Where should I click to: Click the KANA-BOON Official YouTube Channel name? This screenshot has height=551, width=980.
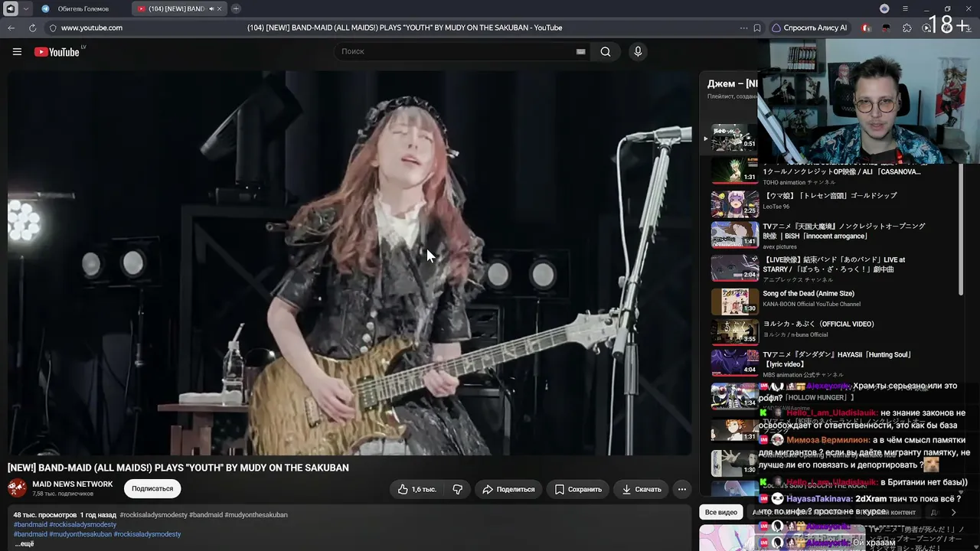[x=812, y=305]
